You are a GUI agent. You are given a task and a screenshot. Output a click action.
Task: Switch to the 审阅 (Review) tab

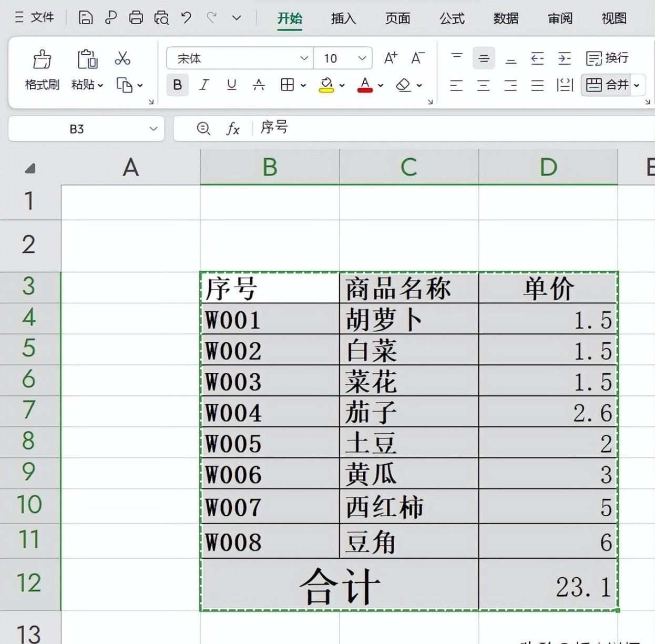point(560,18)
